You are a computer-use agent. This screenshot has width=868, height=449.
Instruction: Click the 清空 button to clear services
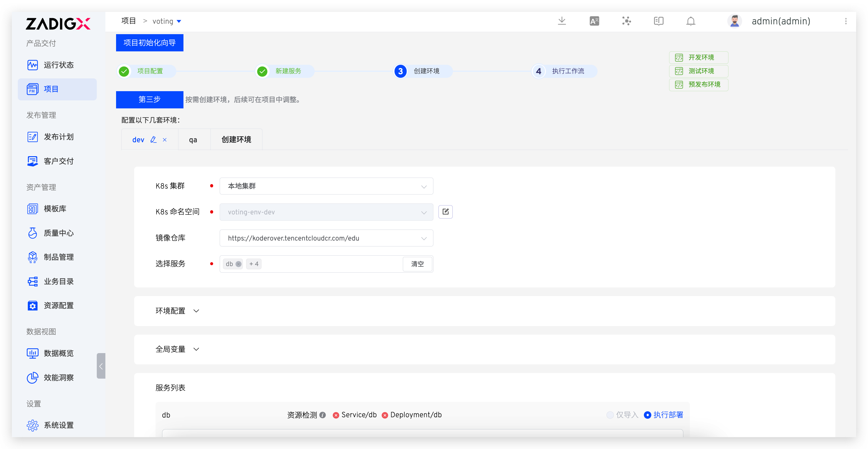click(x=417, y=264)
